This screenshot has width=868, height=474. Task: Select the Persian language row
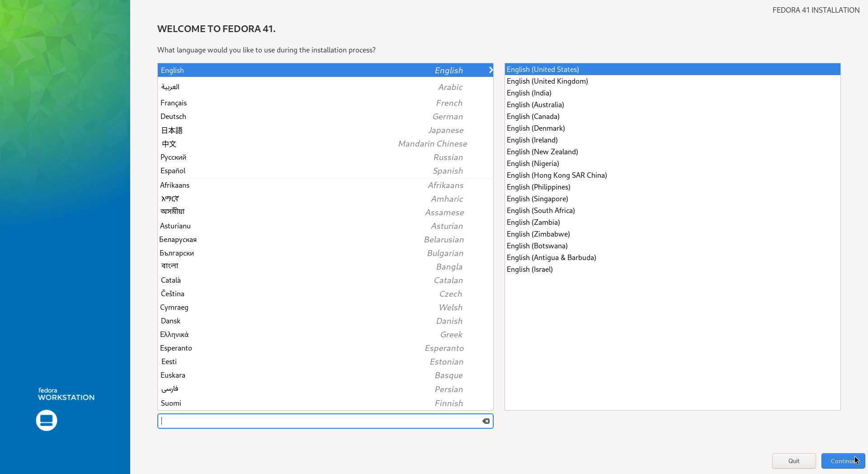(325, 389)
